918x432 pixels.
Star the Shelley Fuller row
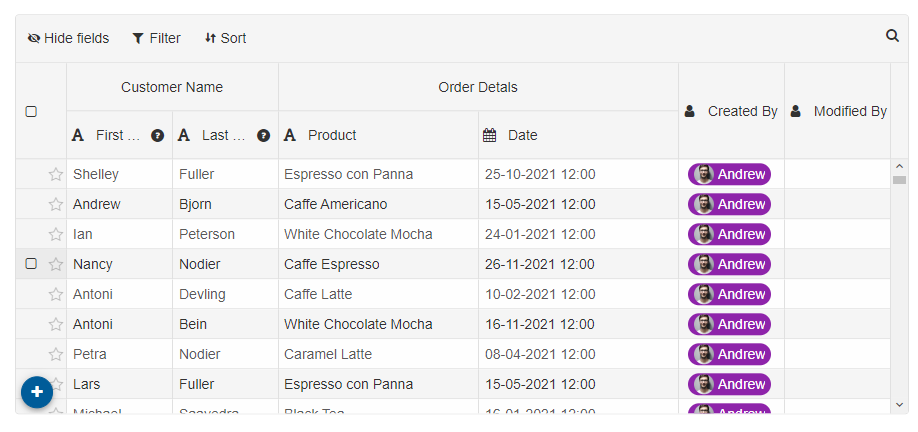[x=56, y=174]
